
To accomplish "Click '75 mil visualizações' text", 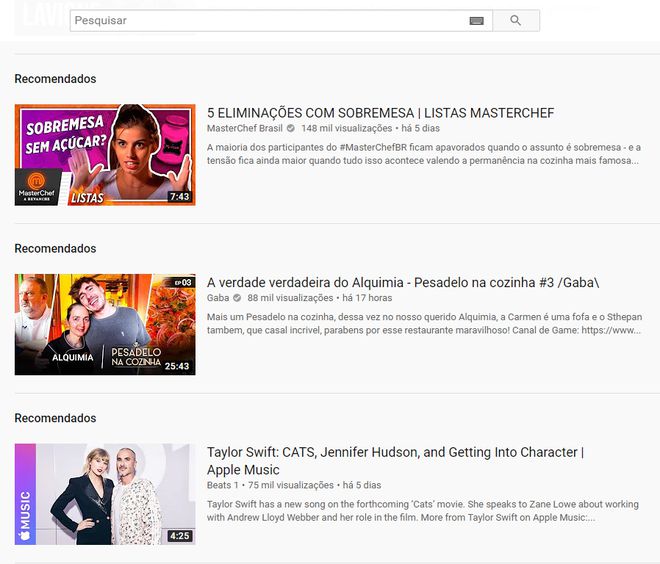I will [x=291, y=485].
